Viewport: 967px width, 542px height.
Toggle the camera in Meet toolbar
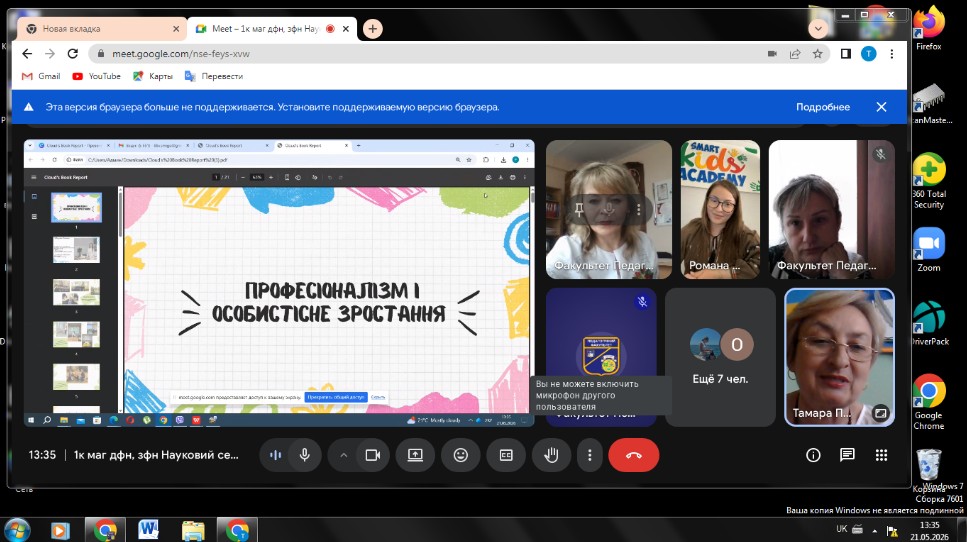pyautogui.click(x=372, y=455)
